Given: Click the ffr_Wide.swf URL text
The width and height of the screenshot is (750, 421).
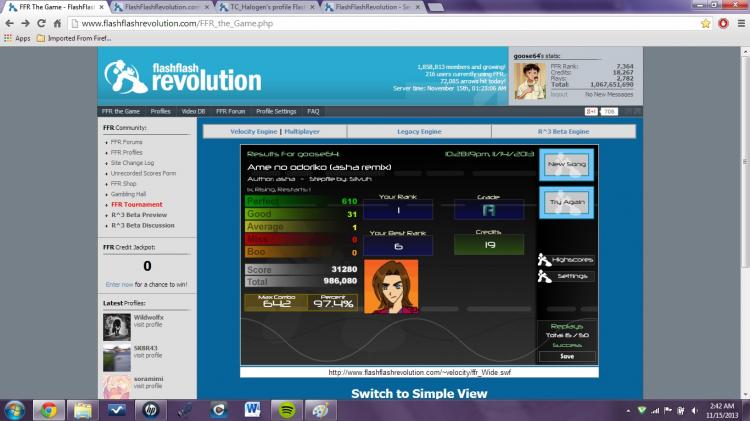Looking at the screenshot, I should tap(419, 372).
